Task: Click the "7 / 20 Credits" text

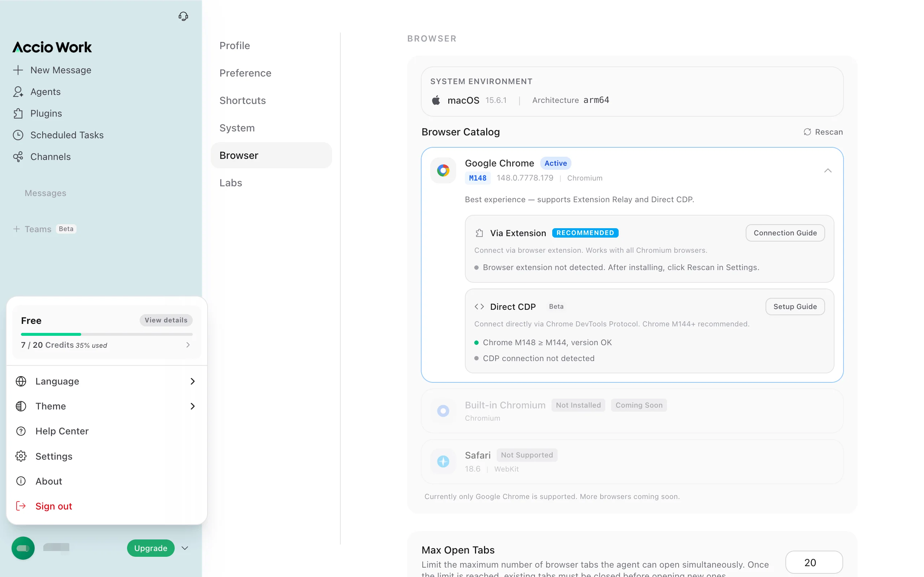Action: click(x=47, y=345)
